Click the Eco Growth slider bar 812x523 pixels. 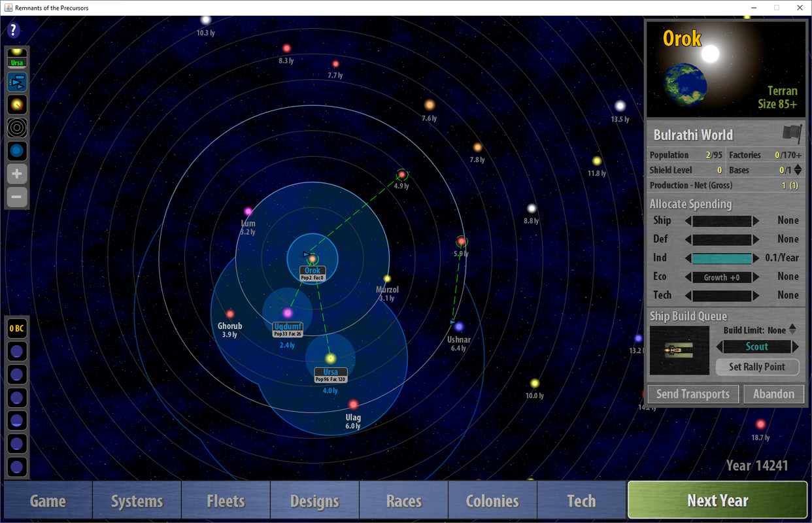722,277
